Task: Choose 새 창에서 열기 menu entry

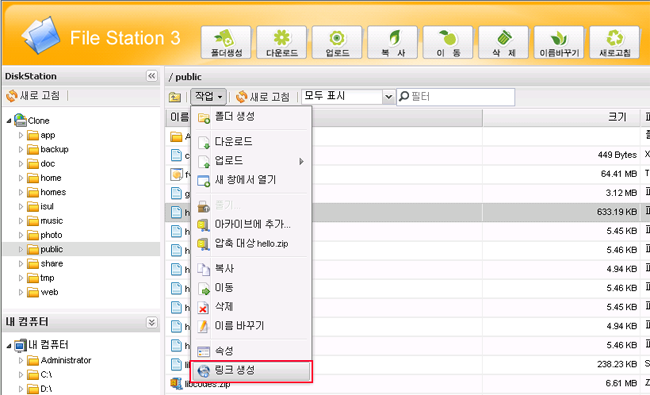Action: point(251,180)
